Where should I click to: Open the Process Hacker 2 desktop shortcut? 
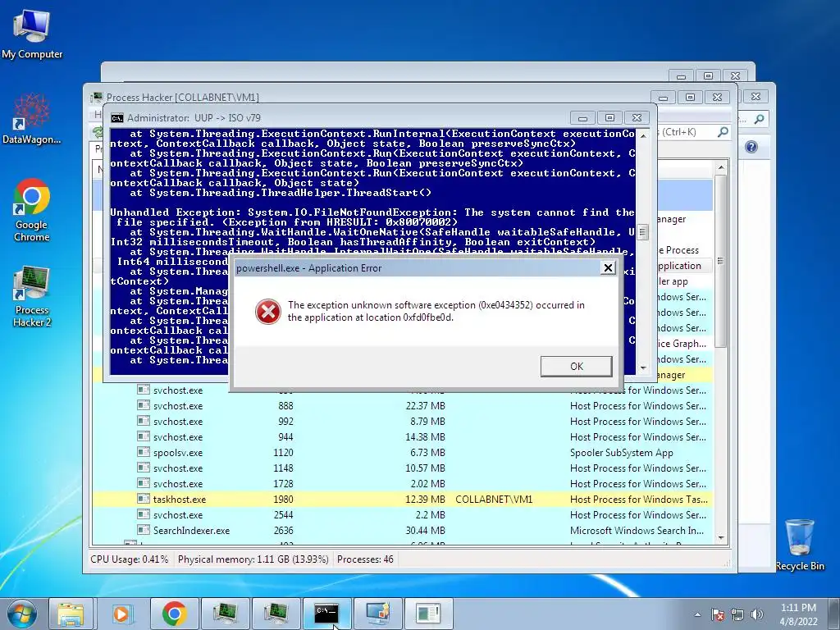click(32, 295)
